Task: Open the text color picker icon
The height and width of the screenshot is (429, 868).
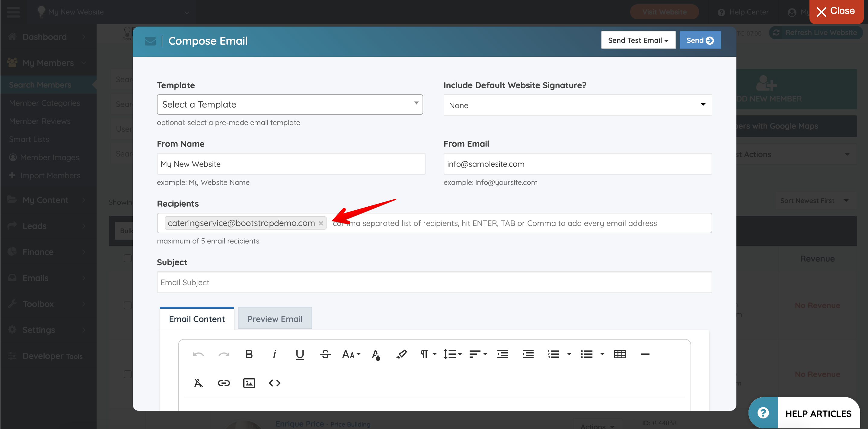Action: tap(376, 354)
